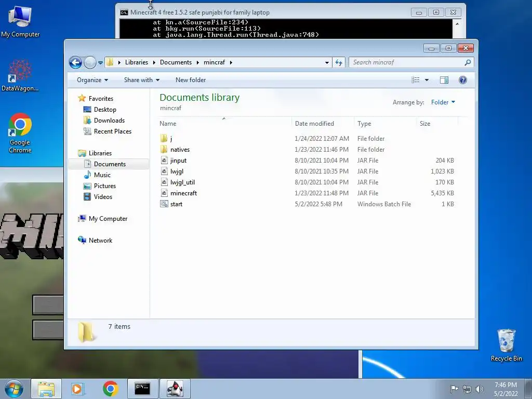Select Documents library in sidebar
This screenshot has height=399, width=532.
point(110,164)
